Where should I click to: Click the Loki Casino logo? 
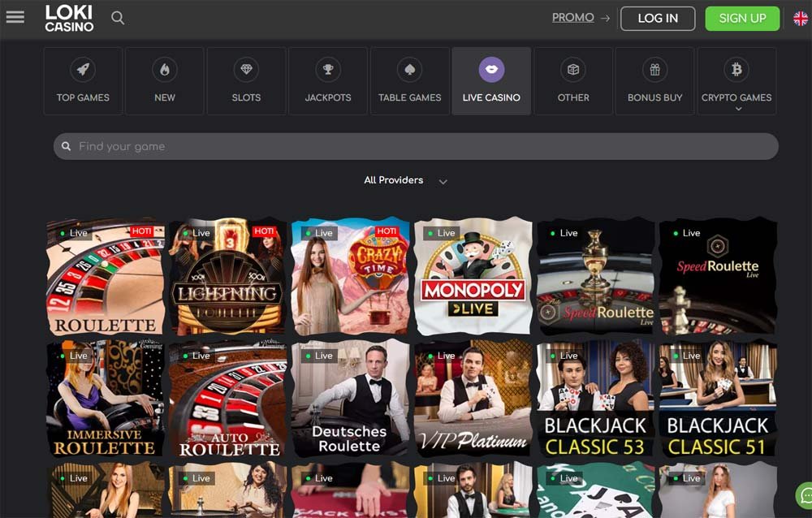[69, 19]
